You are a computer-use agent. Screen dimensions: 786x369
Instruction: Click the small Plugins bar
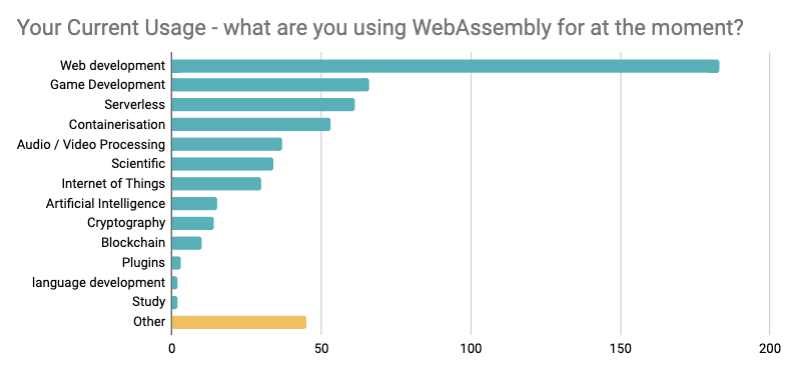click(176, 263)
